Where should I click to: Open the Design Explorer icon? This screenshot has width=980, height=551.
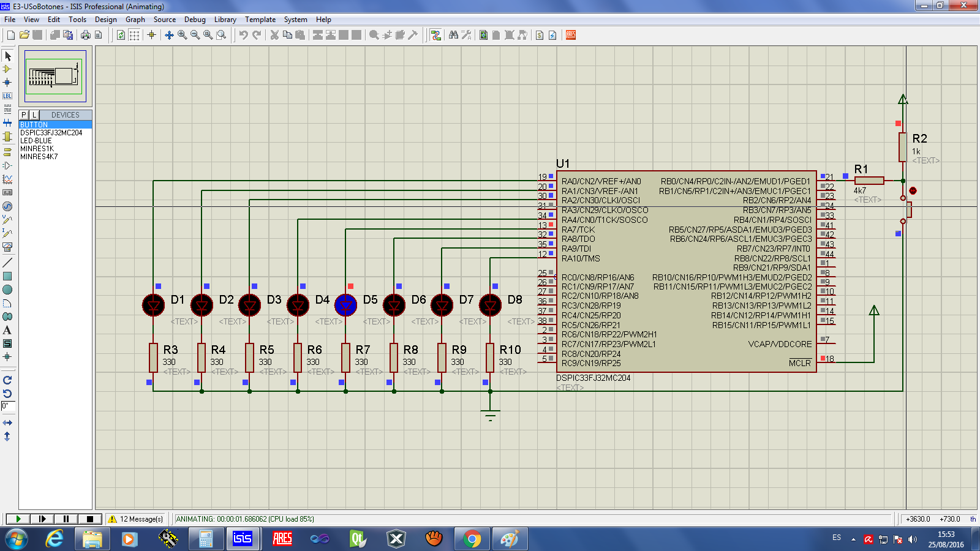coord(483,35)
